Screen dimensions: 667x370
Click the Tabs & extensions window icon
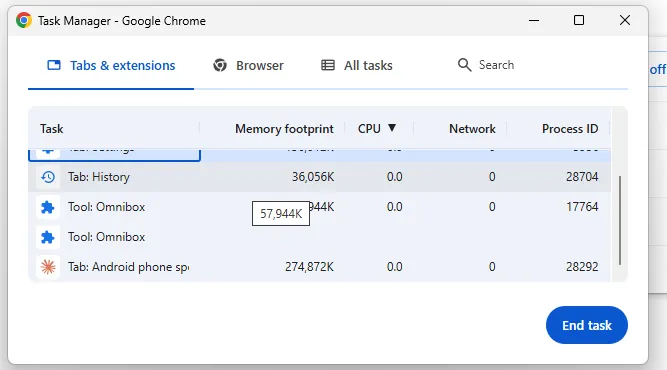54,65
